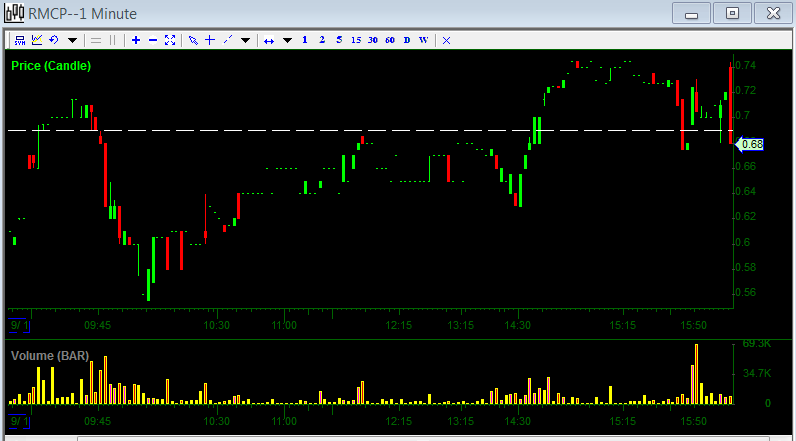Expand dropdown arrow next to refresh icon
Viewport: 796px width, 441px height.
72,40
